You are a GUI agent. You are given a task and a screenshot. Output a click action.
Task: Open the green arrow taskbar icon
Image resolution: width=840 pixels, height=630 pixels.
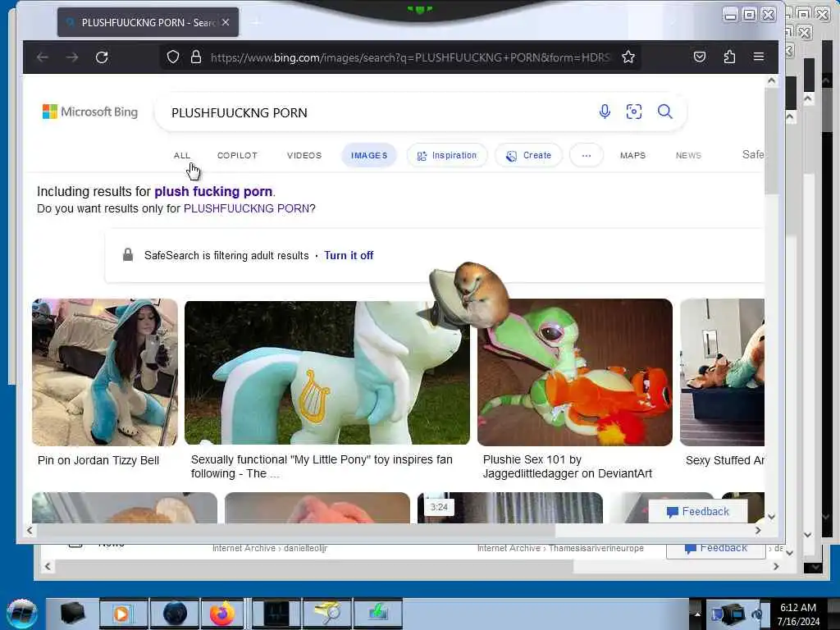coord(377,614)
